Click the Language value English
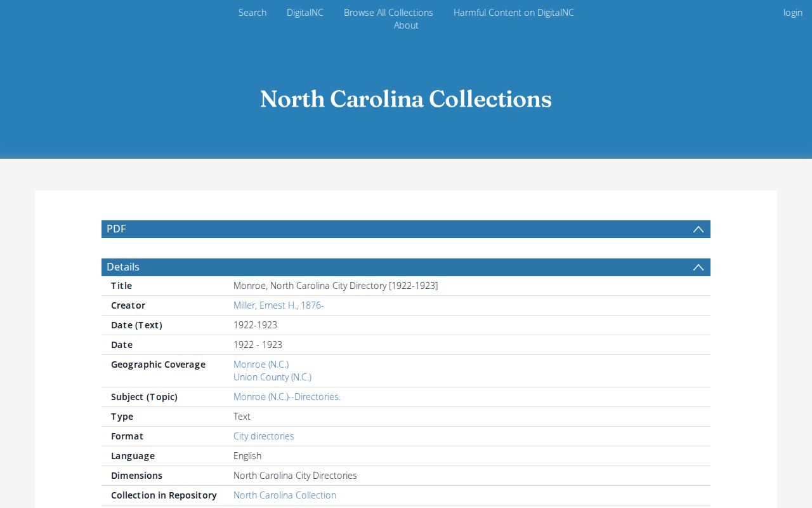This screenshot has width=812, height=508. (x=247, y=456)
